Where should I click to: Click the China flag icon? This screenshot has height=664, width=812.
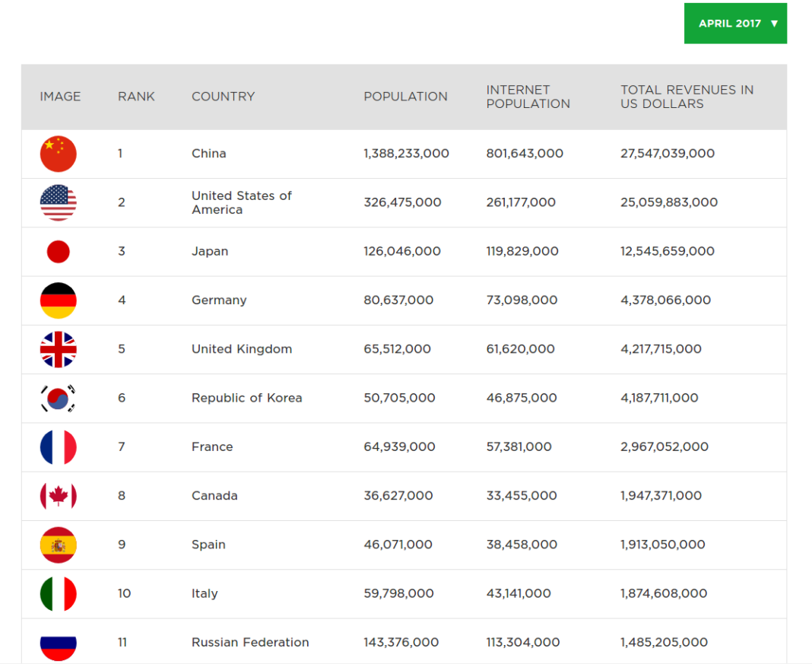[x=58, y=154]
